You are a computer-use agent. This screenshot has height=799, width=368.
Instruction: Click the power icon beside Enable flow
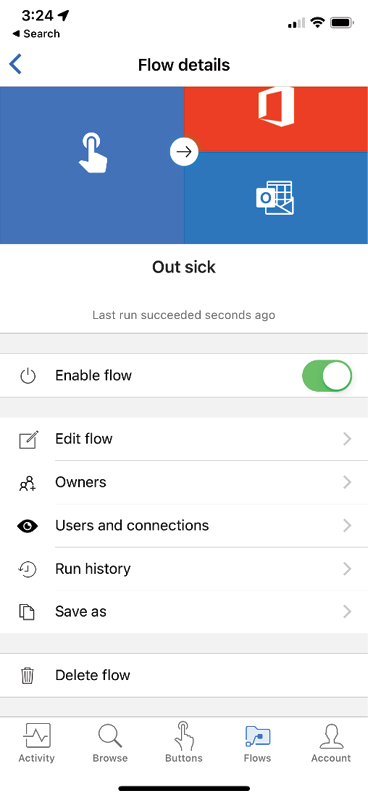[28, 376]
